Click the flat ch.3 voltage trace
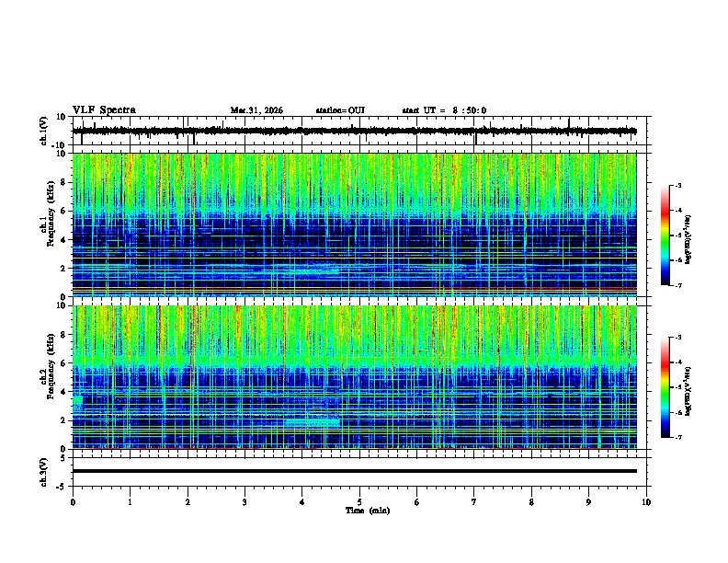This screenshot has width=728, height=563. 354,471
